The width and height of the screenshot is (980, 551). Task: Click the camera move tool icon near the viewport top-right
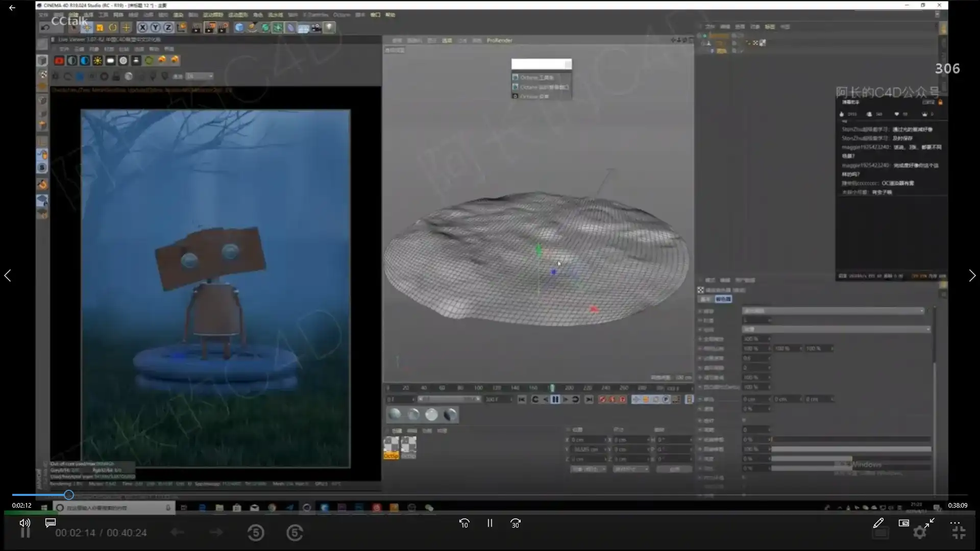673,40
